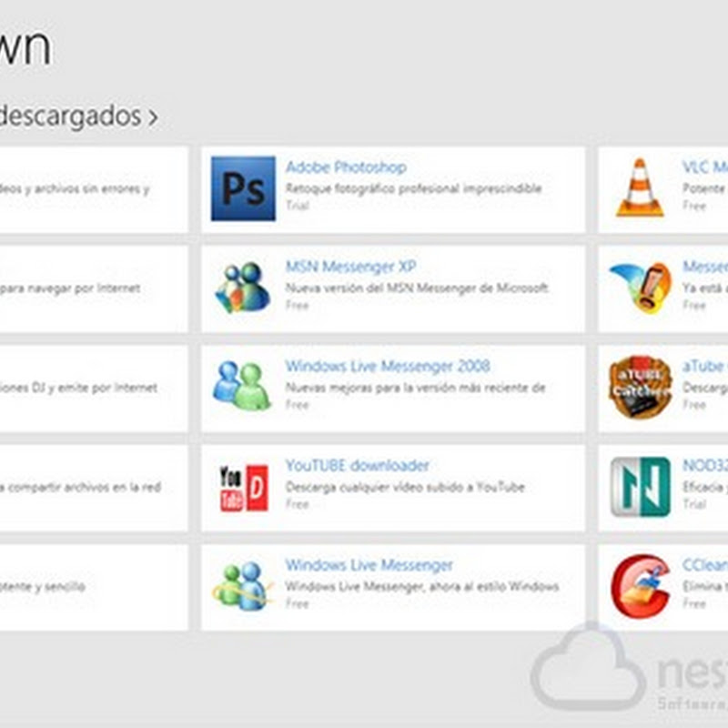Click 'DJ y emite por Internet' card text
This screenshot has width=728, height=728.
click(x=95, y=388)
